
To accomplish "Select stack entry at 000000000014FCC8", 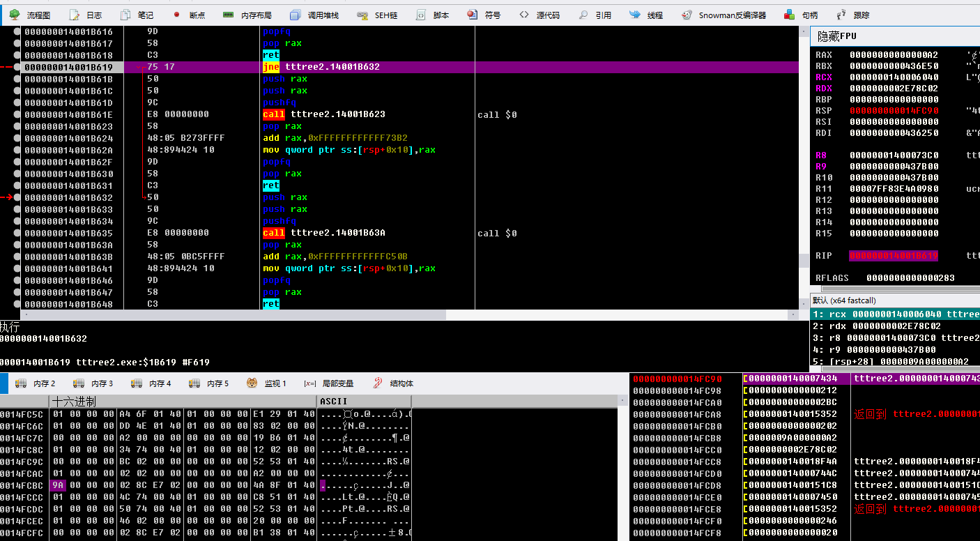I will 804,462.
